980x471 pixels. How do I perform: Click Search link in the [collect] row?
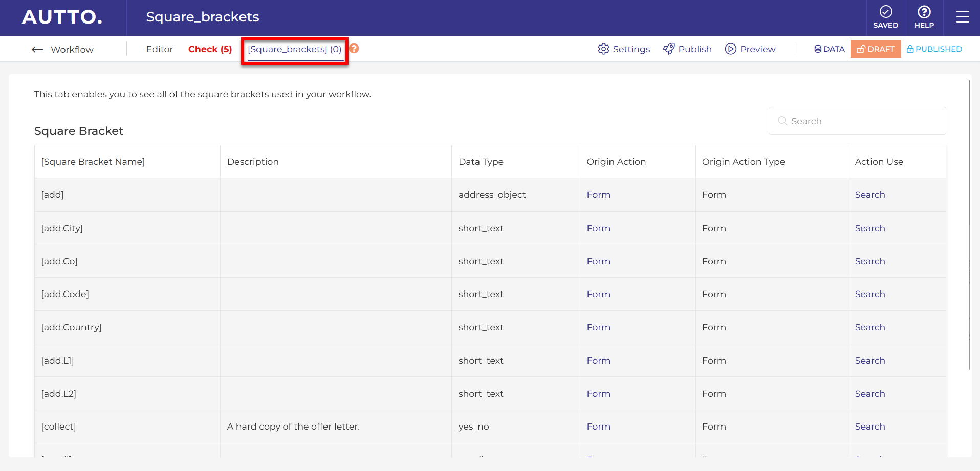tap(869, 427)
